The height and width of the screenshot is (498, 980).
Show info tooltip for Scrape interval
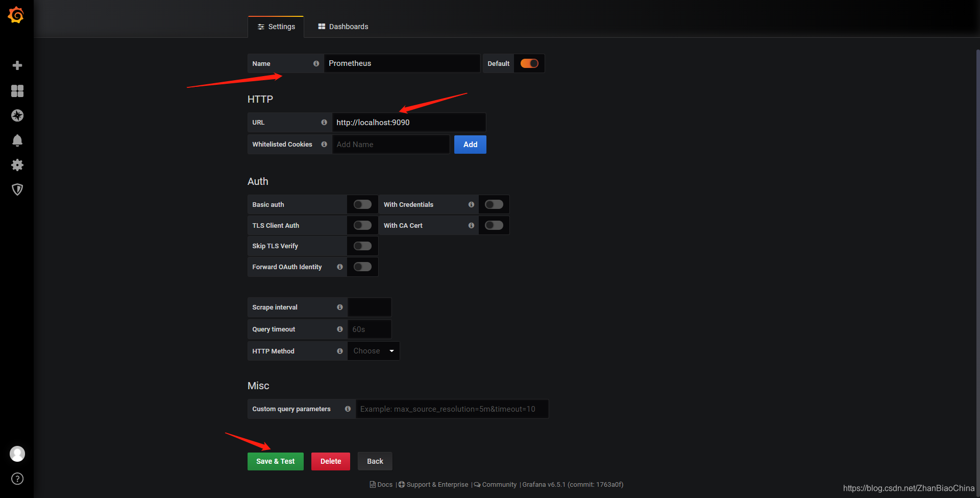[339, 307]
